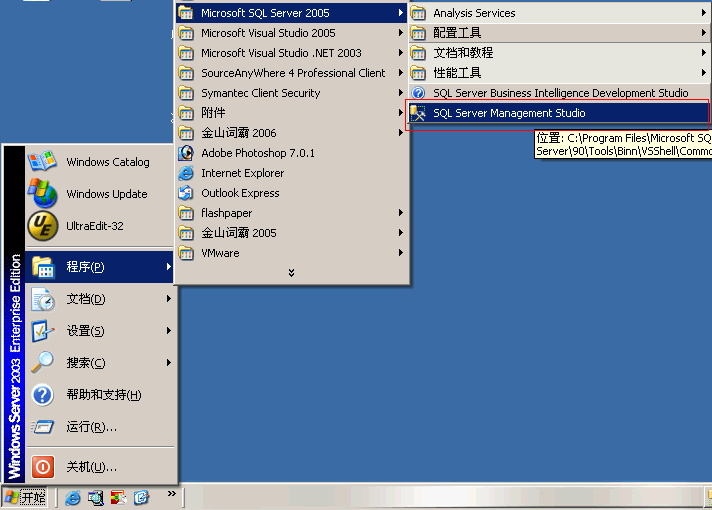Expand Microsoft Visual Studio 2005 submenu arrow

point(400,33)
